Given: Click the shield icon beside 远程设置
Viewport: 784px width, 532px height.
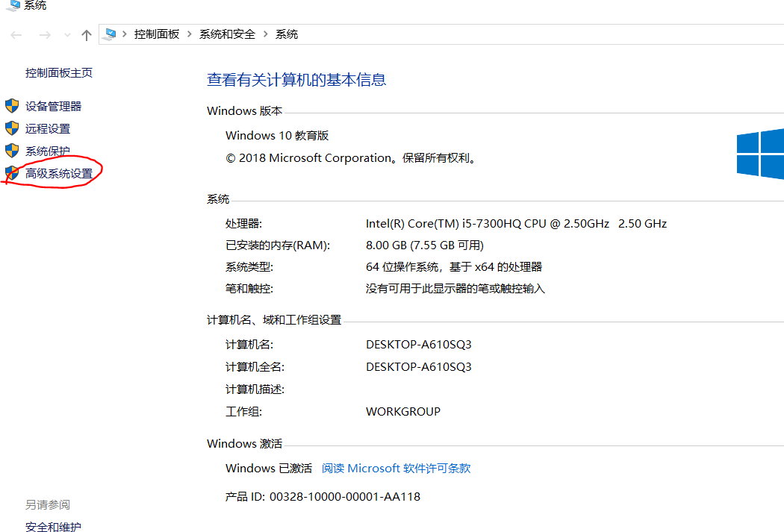Looking at the screenshot, I should point(11,128).
